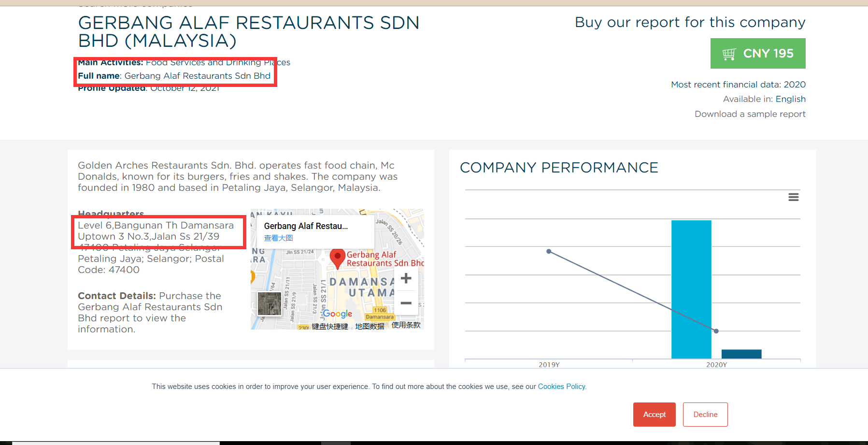Click the COMPANY PERFORMANCE heading
The width and height of the screenshot is (868, 445).
pyautogui.click(x=559, y=168)
